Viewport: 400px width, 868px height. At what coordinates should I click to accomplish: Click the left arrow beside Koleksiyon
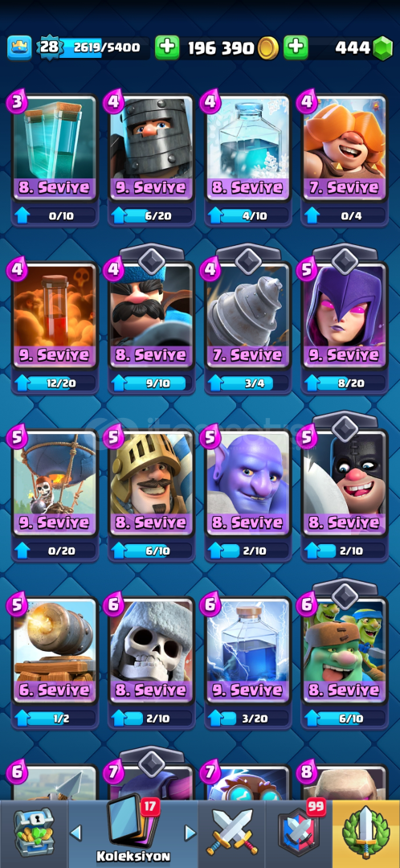76,832
